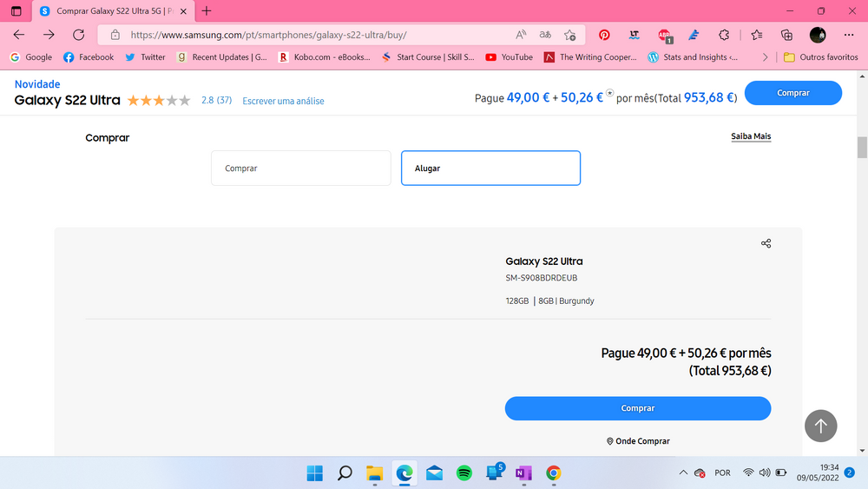This screenshot has height=489, width=868.
Task: Open the Favorites list
Action: [757, 35]
